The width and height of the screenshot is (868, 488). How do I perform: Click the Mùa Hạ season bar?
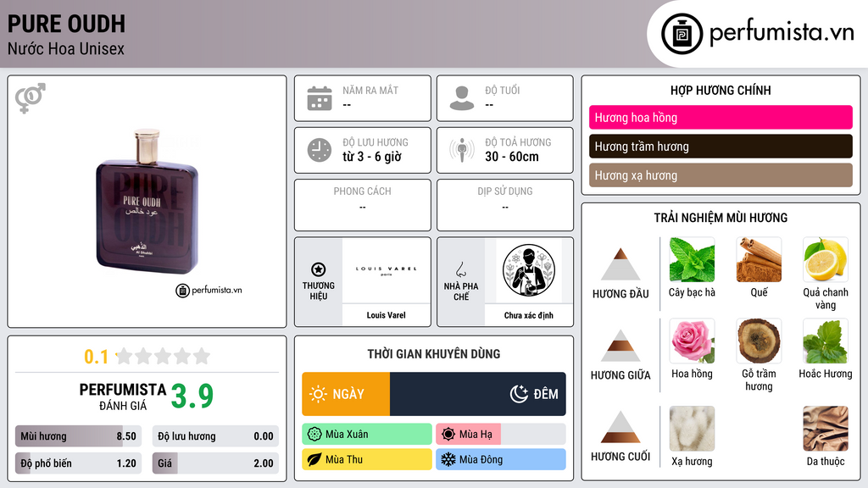[500, 435]
